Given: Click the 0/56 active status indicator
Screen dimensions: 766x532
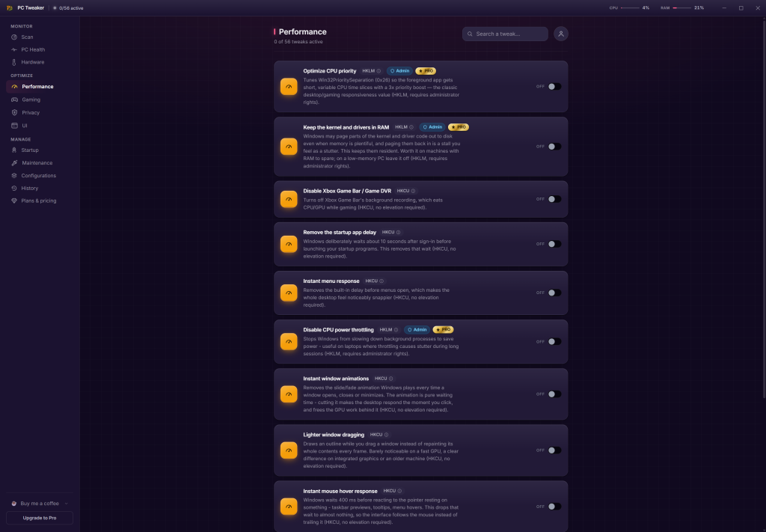Looking at the screenshot, I should (68, 8).
